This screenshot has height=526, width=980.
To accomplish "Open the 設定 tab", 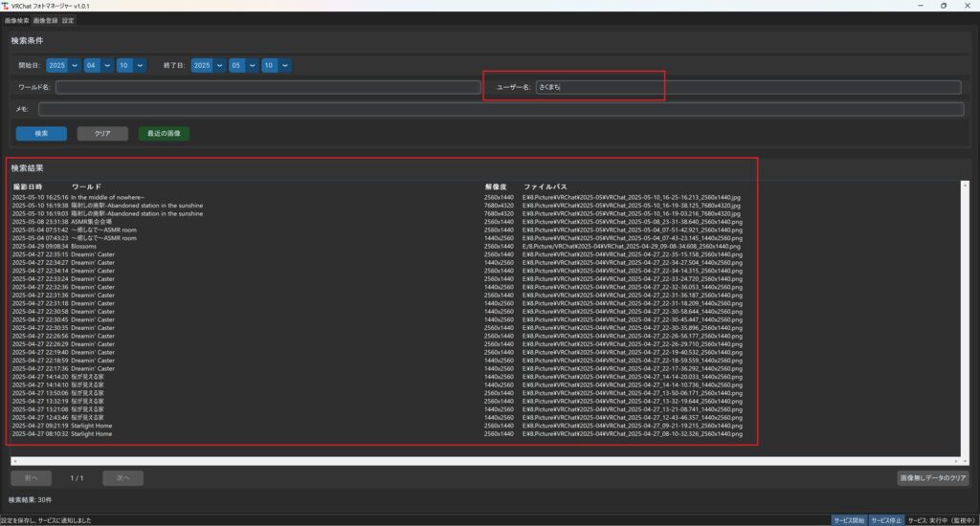I will point(68,21).
